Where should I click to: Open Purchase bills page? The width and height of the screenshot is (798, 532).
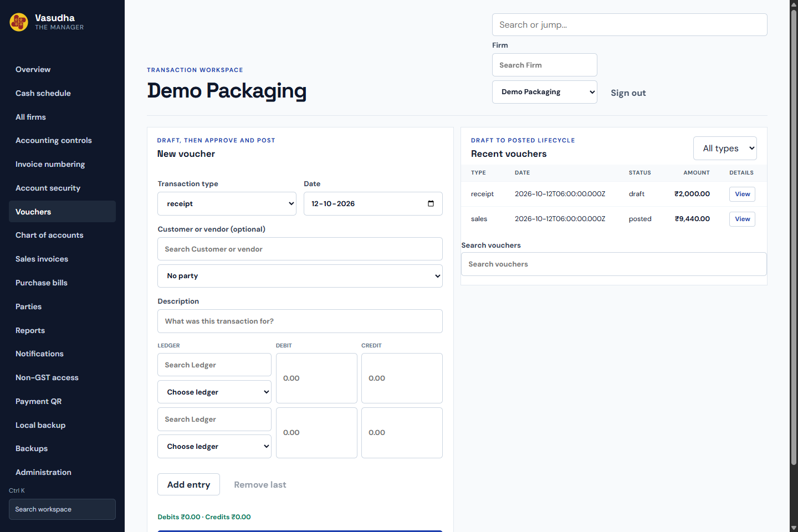(x=62, y=283)
